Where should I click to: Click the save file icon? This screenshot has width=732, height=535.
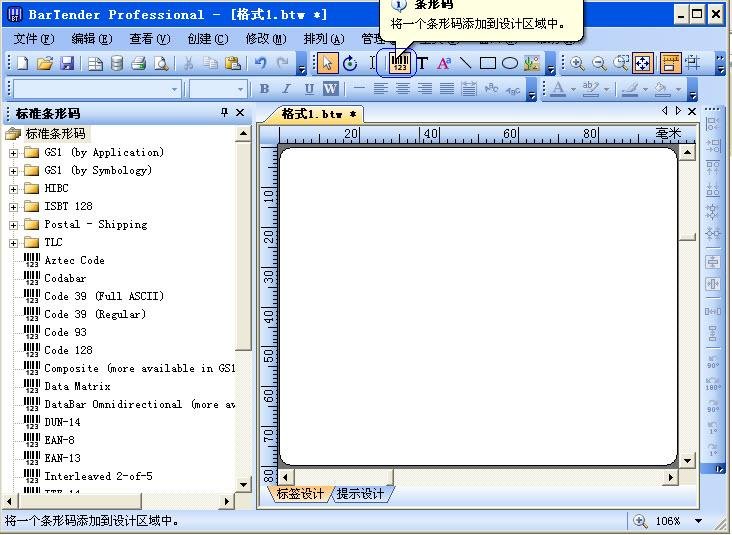pyautogui.click(x=67, y=63)
